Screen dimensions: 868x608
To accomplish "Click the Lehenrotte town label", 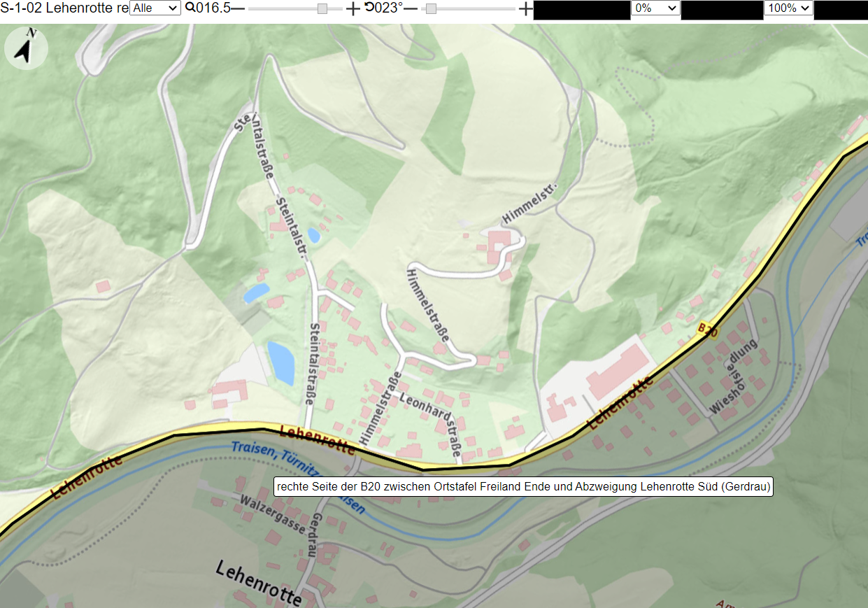I will point(259,582).
